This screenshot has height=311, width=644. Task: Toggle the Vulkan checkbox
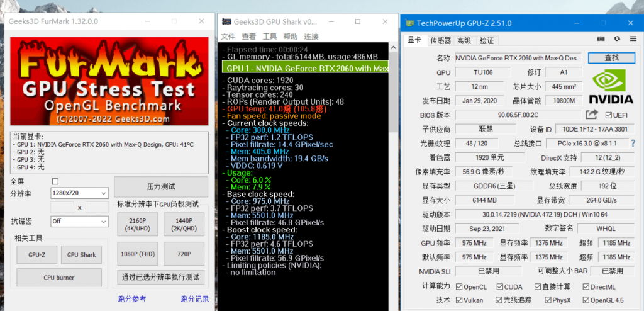(459, 300)
